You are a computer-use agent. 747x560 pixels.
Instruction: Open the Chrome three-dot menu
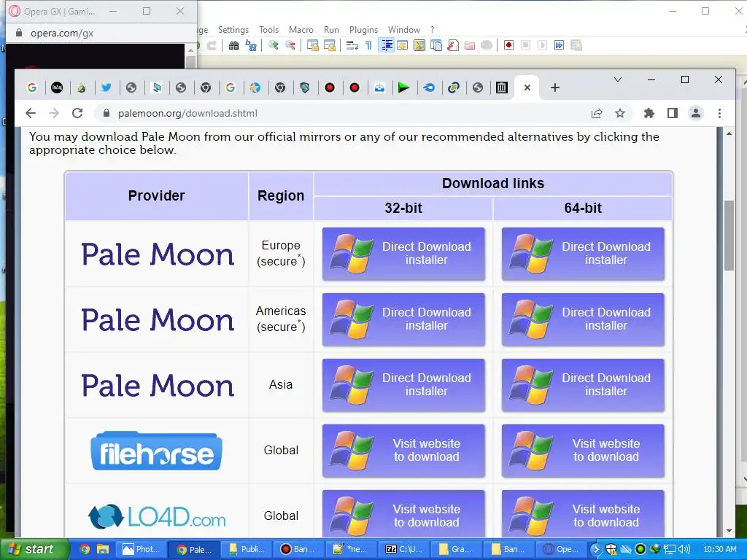pos(719,113)
